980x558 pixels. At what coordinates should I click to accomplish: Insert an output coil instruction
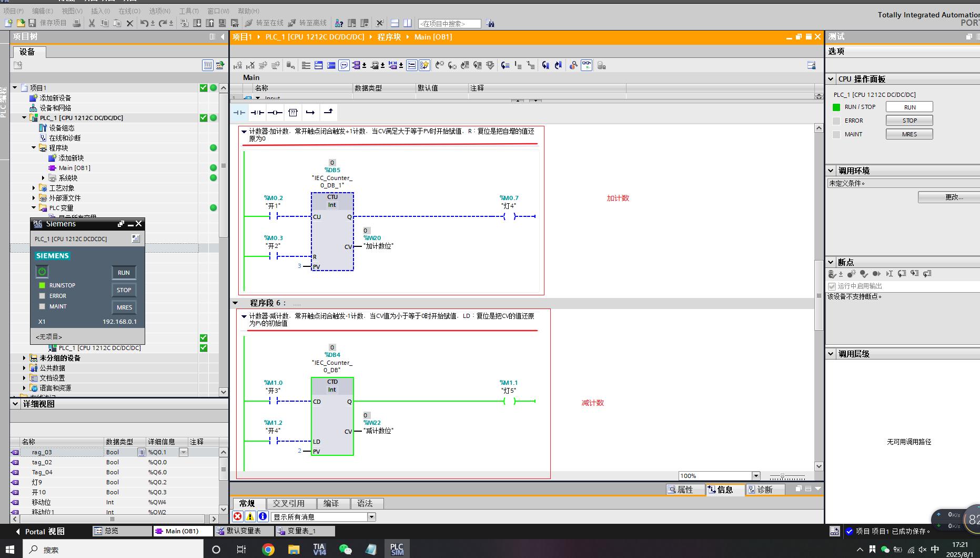(275, 112)
